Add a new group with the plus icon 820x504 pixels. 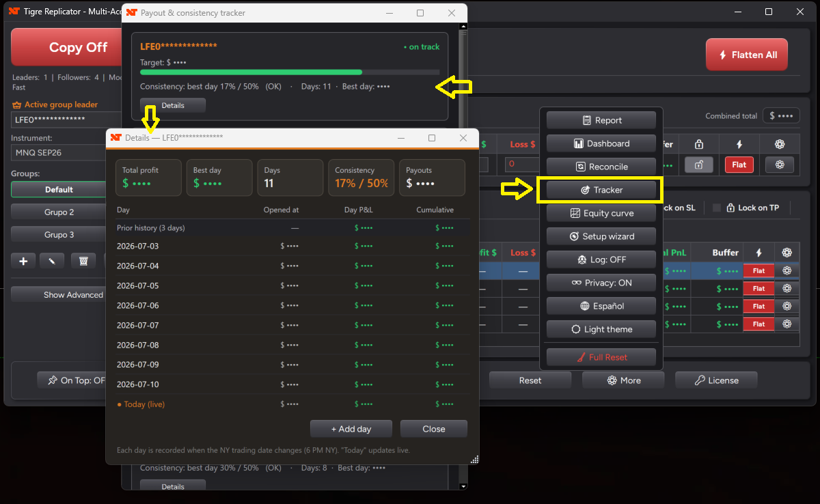pyautogui.click(x=23, y=261)
